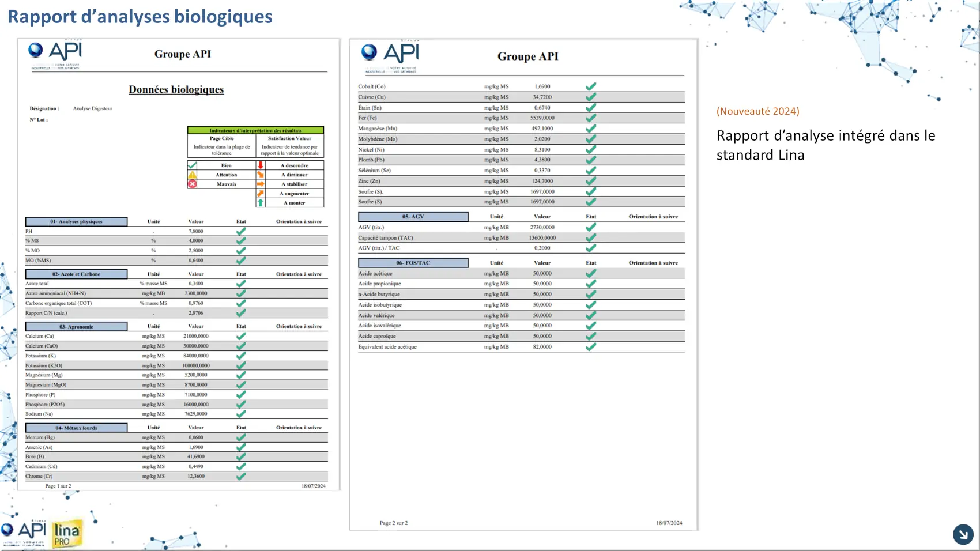
Task: Click the Bore (B) value 41,6900
Action: pos(196,456)
